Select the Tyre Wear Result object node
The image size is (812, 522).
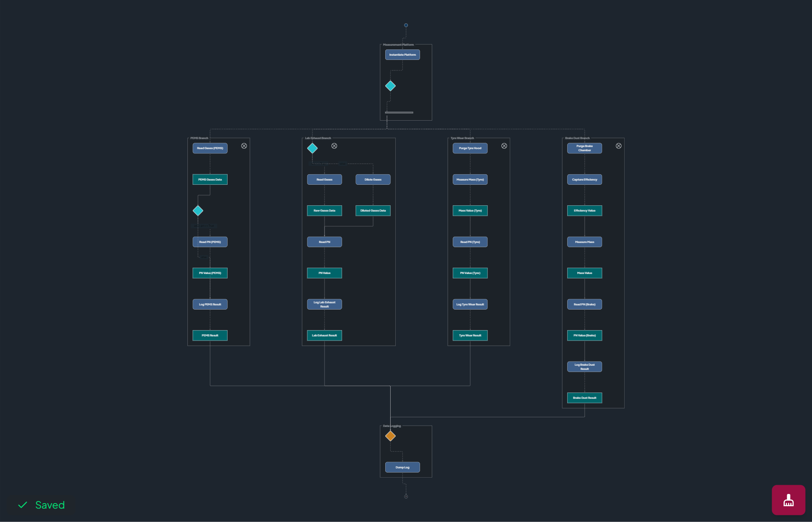click(470, 336)
